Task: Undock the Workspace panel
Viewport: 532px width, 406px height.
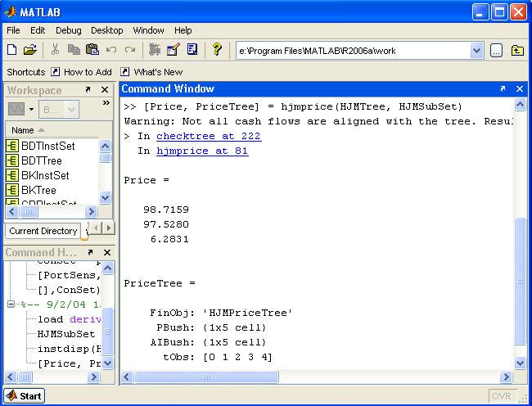Action: point(88,89)
